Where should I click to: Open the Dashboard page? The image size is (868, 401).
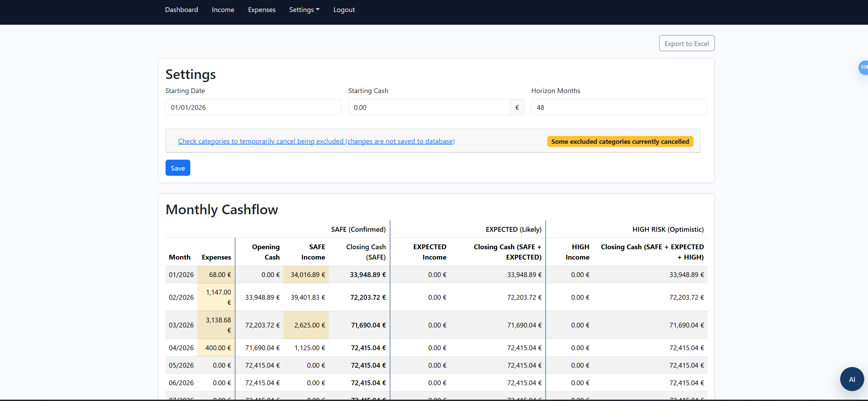[x=181, y=10]
